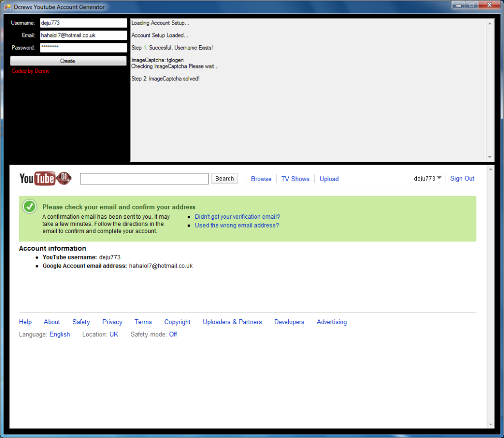Change the Location setting UK
504x438 pixels.
pyautogui.click(x=114, y=334)
